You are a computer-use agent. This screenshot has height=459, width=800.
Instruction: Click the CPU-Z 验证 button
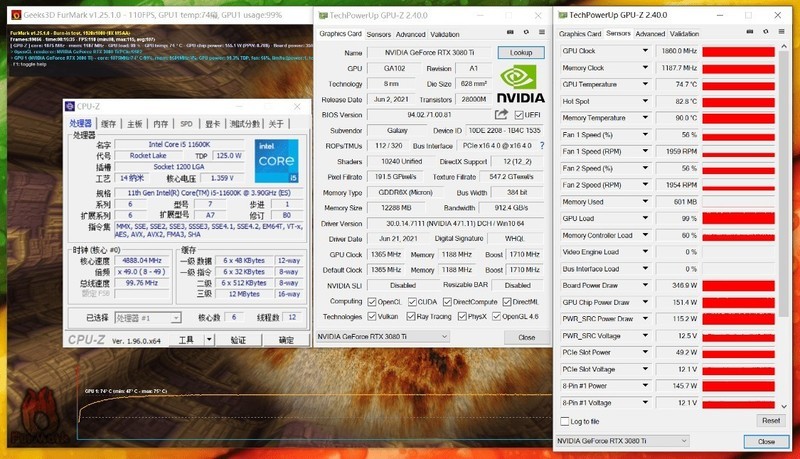[x=239, y=340]
